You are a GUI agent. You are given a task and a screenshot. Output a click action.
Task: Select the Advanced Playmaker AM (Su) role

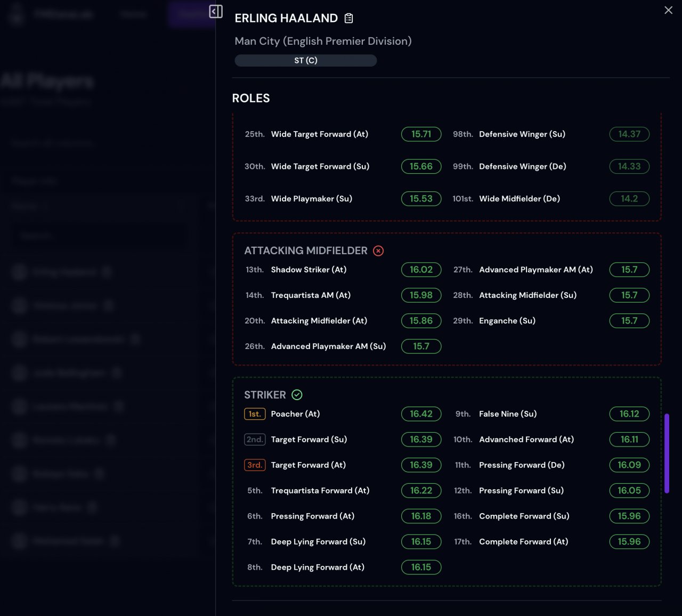(x=328, y=346)
